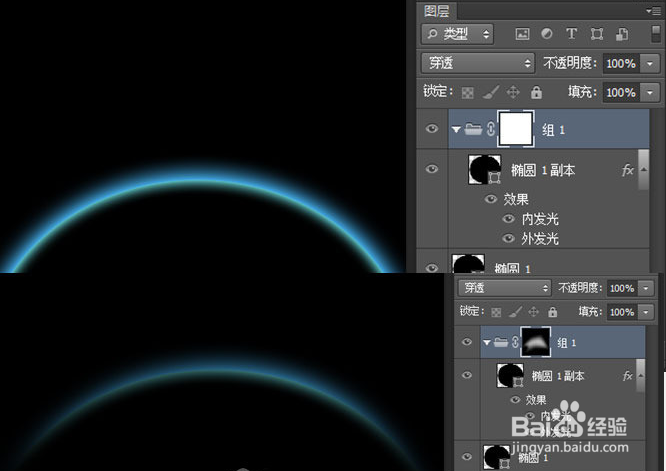Toggle the layer filtering on/off switch
Image resolution: width=666 pixels, height=471 pixels.
[x=656, y=34]
